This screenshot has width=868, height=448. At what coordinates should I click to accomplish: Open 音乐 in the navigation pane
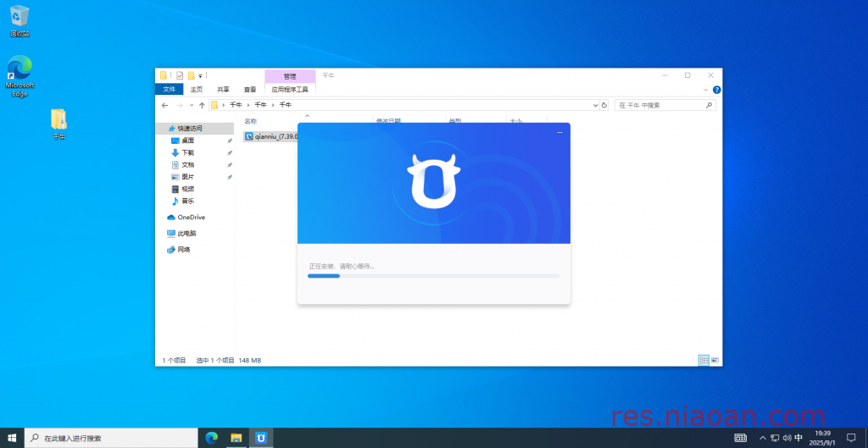(x=187, y=202)
